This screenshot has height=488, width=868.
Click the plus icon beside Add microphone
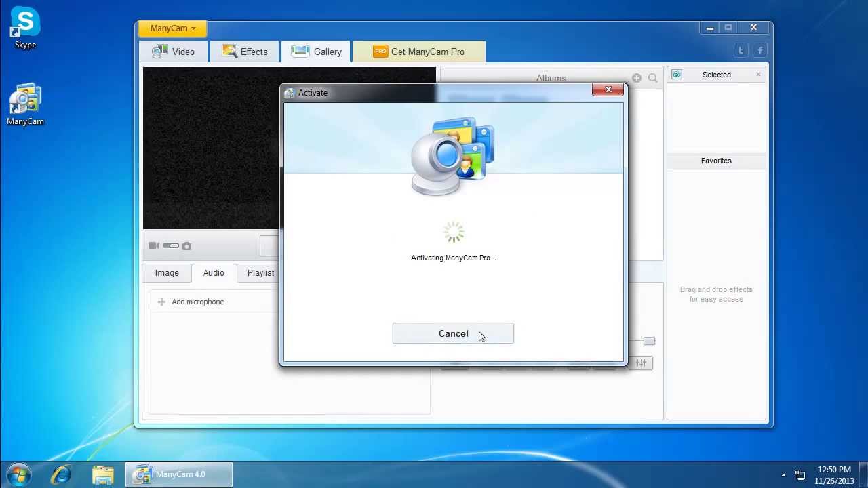point(161,302)
